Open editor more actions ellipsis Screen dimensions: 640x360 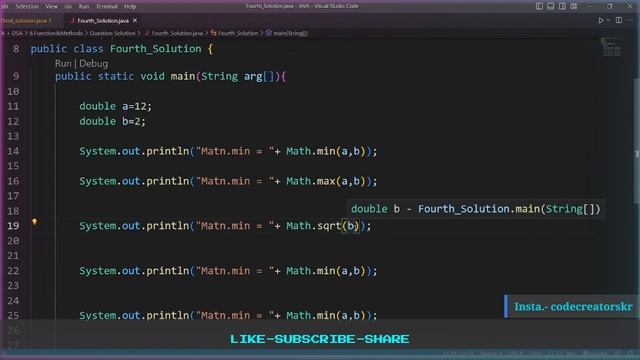pyautogui.click(x=630, y=20)
